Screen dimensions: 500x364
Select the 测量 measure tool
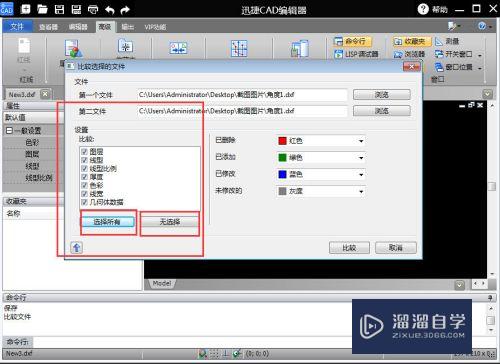click(x=447, y=41)
